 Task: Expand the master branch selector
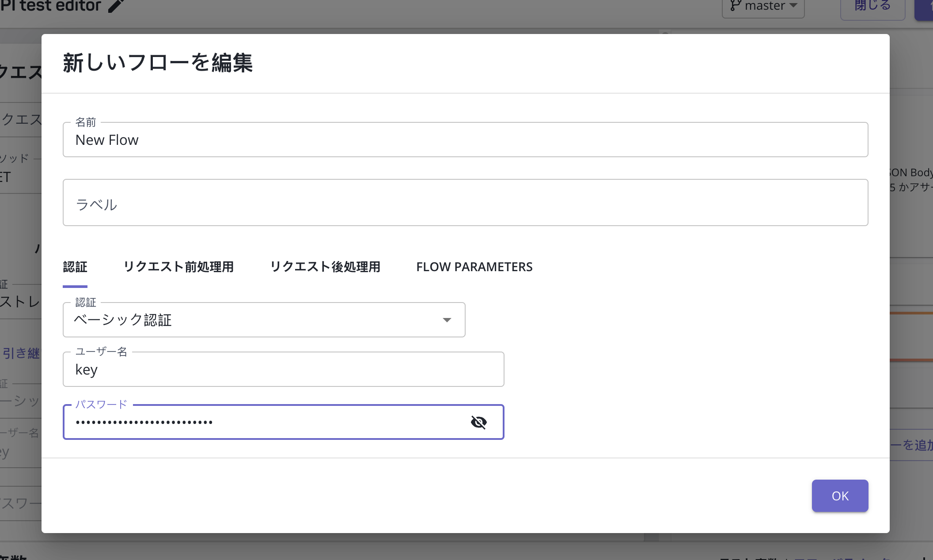[x=763, y=6]
